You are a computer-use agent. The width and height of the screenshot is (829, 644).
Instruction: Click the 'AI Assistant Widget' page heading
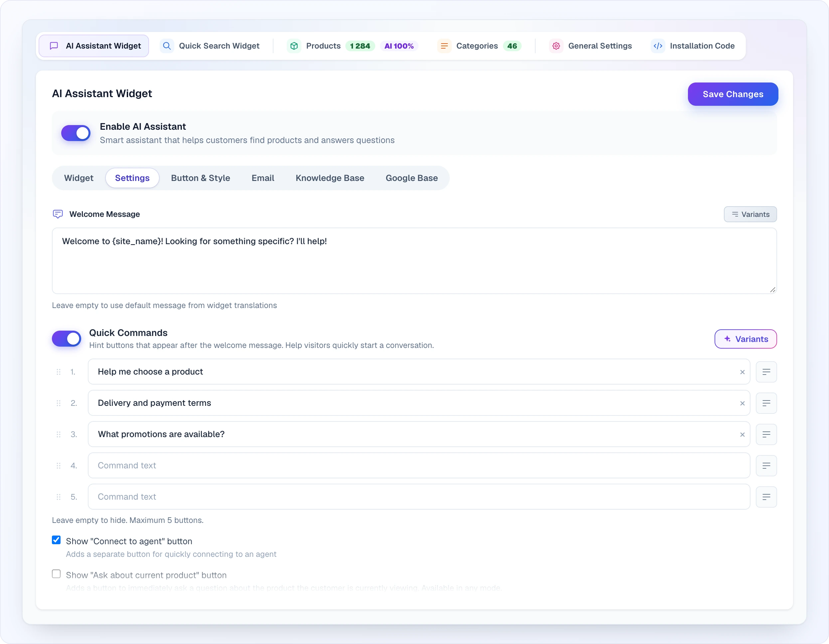(102, 93)
